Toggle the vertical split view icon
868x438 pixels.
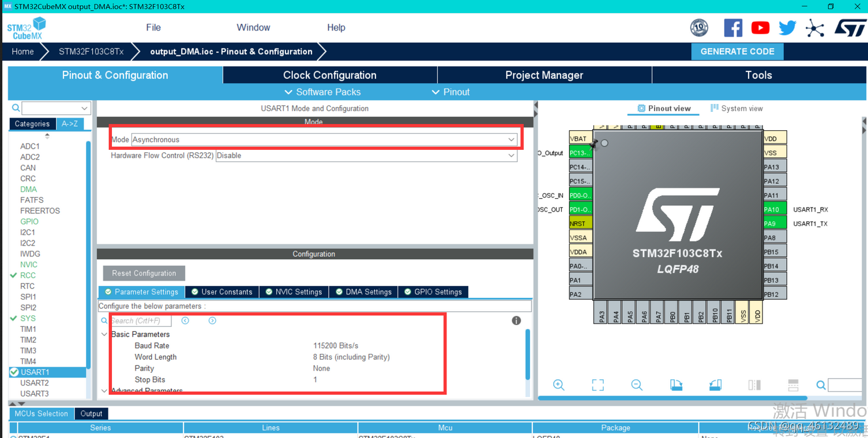[754, 385]
